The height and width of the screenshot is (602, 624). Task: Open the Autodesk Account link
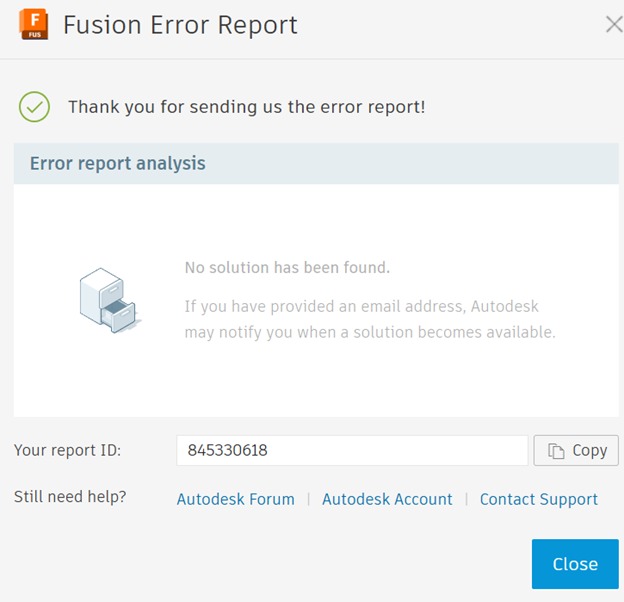click(387, 499)
